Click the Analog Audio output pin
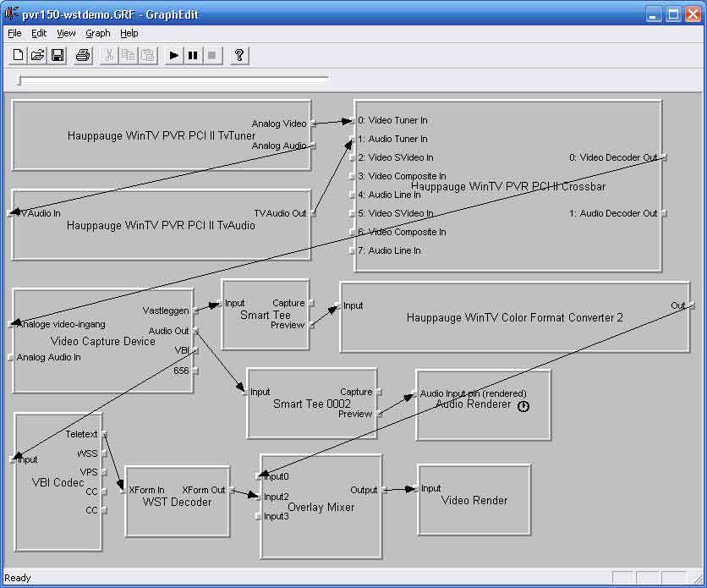Viewport: 707px width, 588px height. (314, 146)
